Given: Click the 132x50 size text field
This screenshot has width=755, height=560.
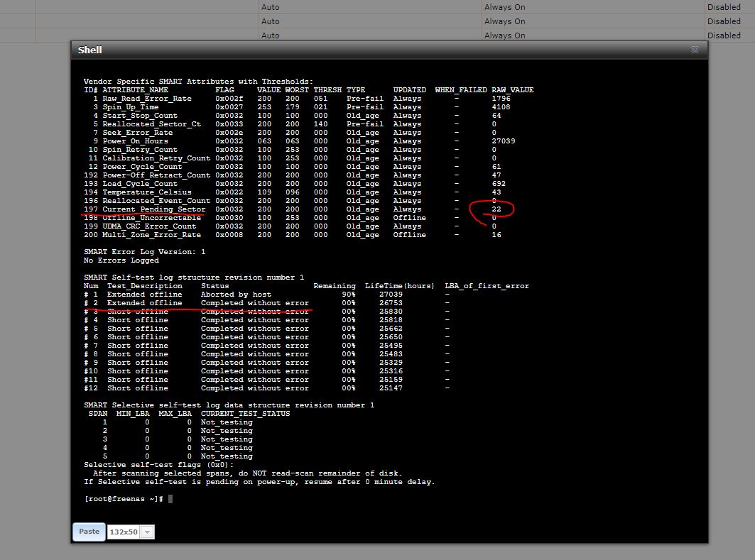Looking at the screenshot, I should point(123,532).
